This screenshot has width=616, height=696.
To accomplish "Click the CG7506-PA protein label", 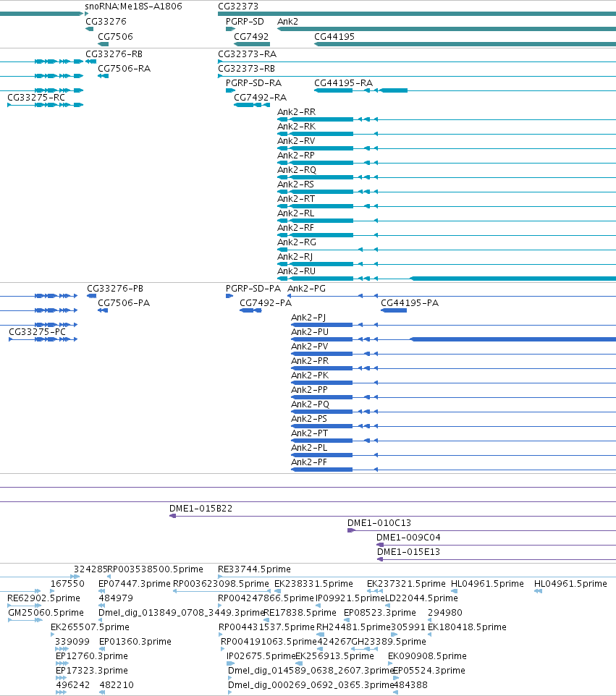I will click(x=124, y=303).
